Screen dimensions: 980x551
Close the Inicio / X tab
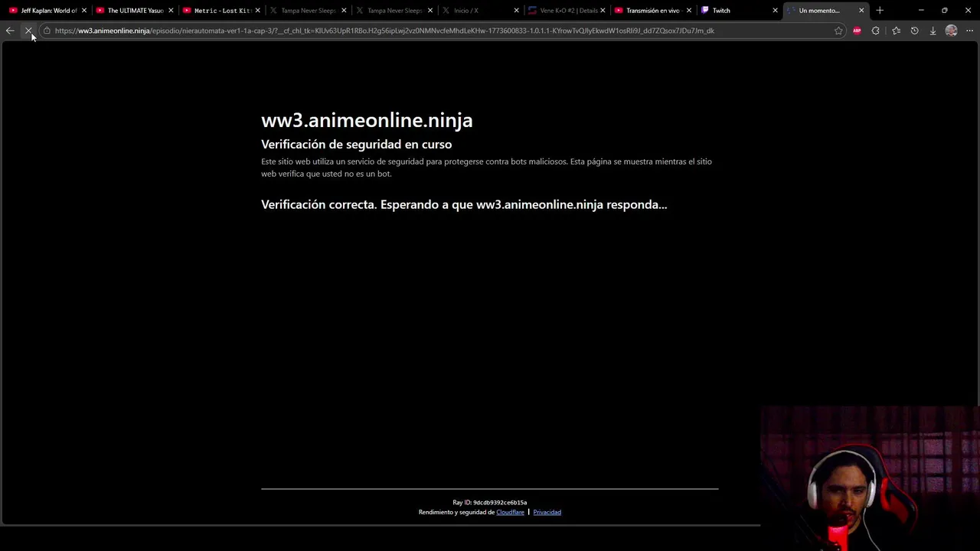516,11
